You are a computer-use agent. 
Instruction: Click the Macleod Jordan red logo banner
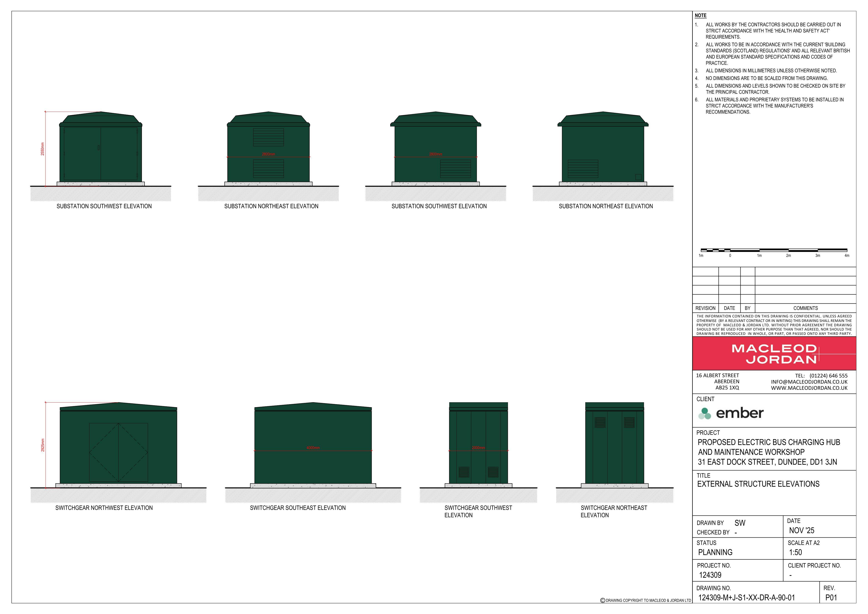point(774,353)
